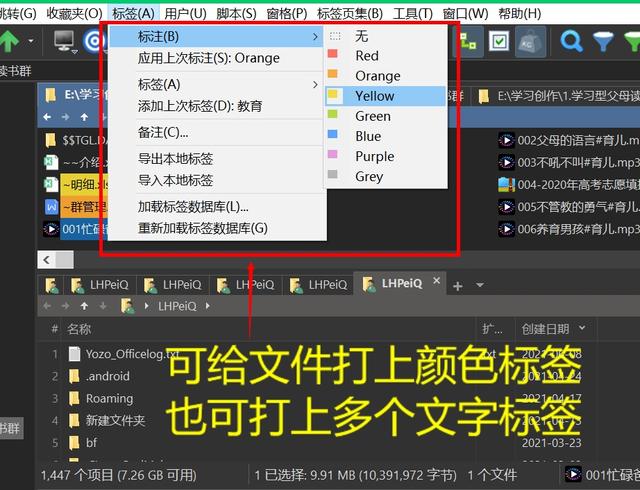
Task: Click 加载标签数据库(L)... entry
Action: [192, 207]
